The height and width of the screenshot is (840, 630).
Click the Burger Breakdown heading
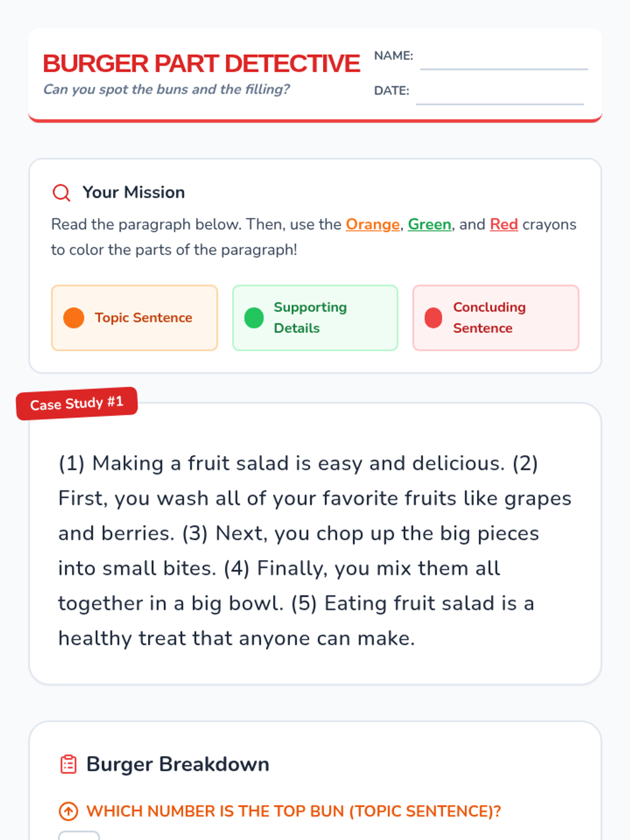point(177,764)
